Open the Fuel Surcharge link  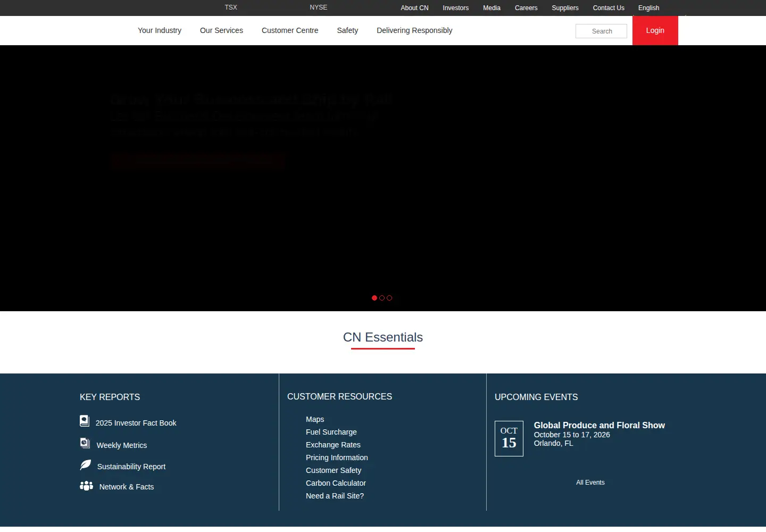(x=331, y=432)
